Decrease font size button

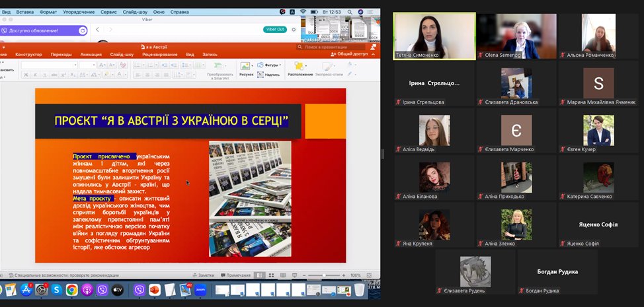click(x=112, y=65)
